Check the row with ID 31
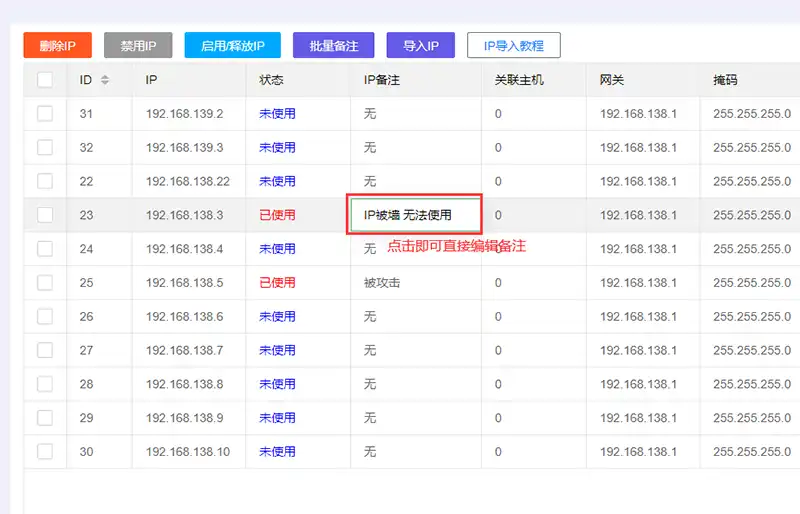This screenshot has width=800, height=514. 45,113
